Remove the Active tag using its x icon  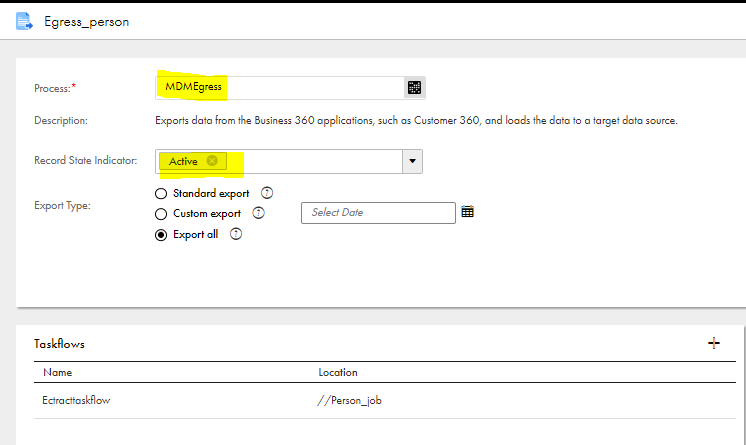[212, 161]
